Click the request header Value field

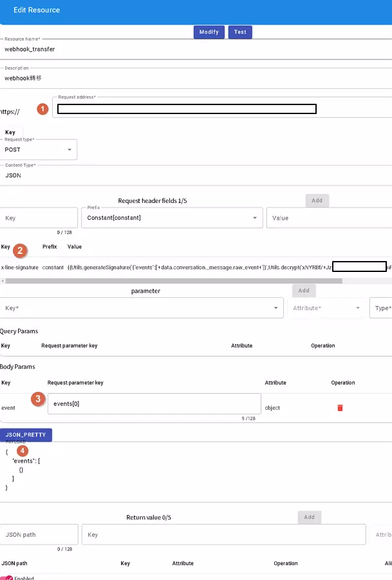point(328,218)
